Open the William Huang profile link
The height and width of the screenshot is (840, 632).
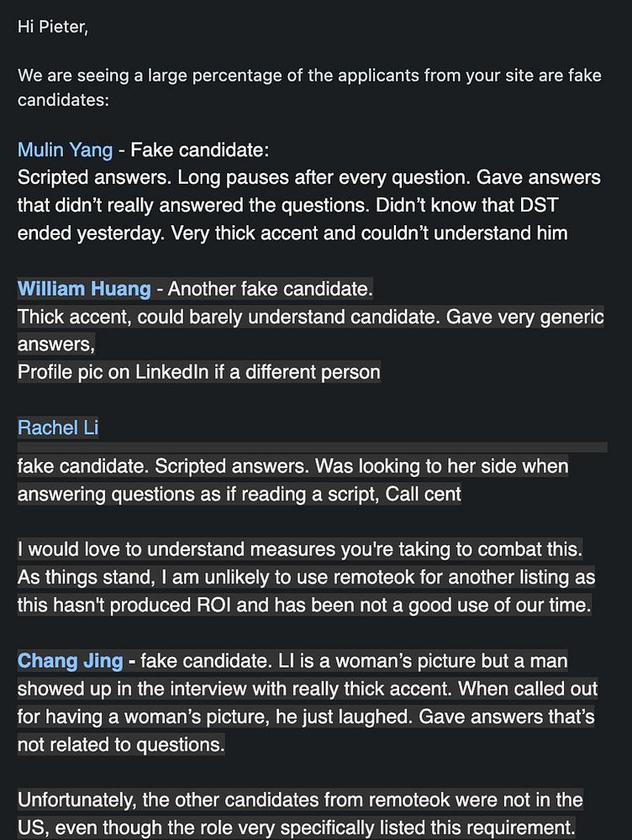point(84,289)
